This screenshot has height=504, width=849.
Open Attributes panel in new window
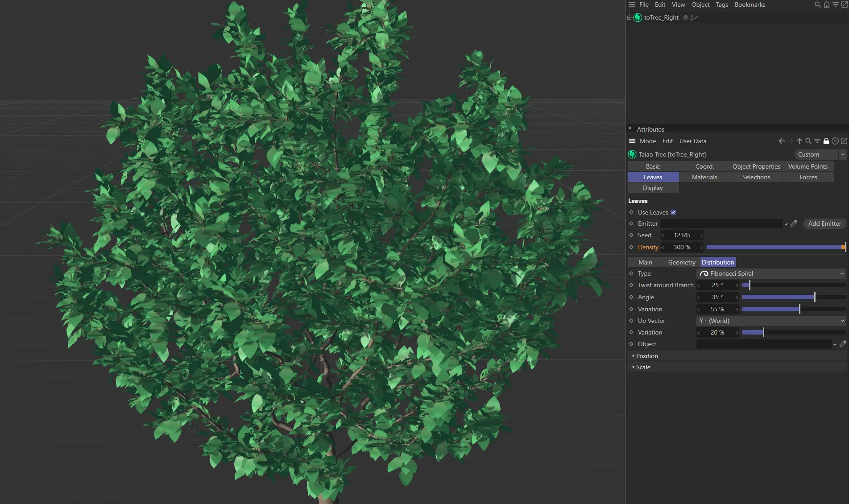coord(844,141)
